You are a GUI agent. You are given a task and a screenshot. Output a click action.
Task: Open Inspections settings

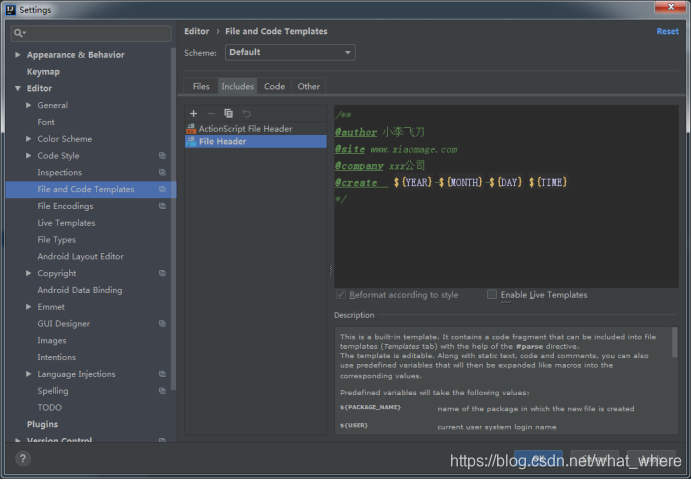(x=60, y=172)
